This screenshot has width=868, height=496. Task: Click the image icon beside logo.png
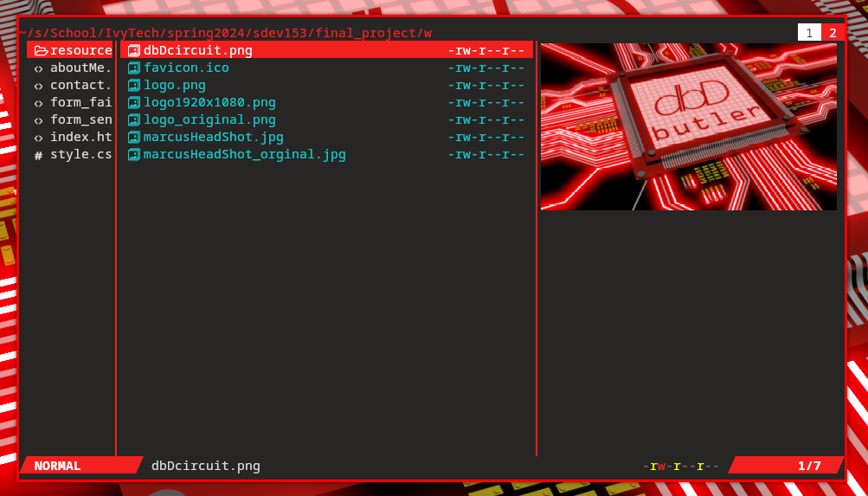pos(134,85)
